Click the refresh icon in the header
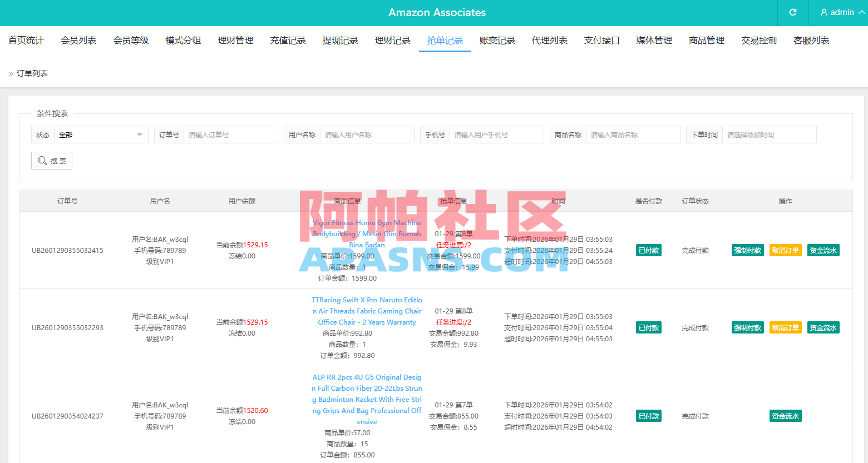Image resolution: width=868 pixels, height=463 pixels. 793,12
